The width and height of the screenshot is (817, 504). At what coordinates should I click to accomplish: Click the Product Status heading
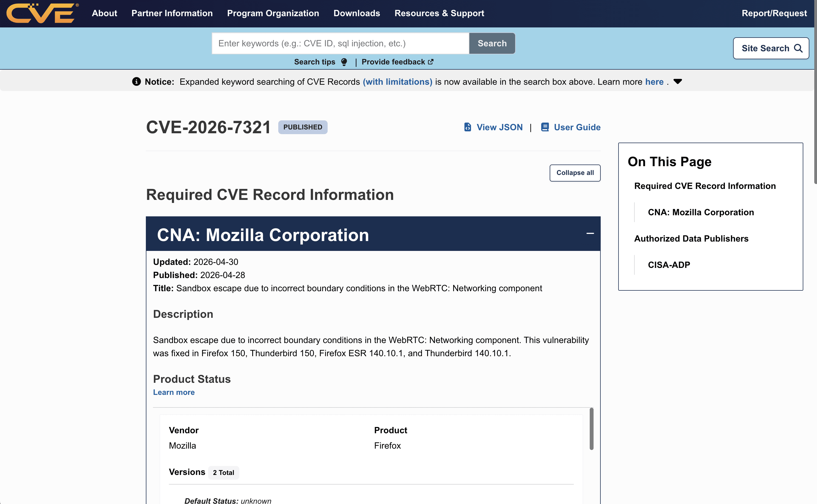[x=192, y=379]
